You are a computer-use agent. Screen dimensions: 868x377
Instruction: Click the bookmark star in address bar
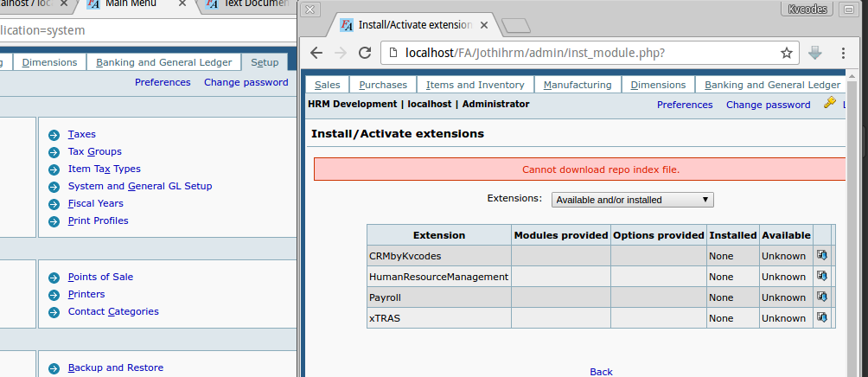tap(786, 54)
